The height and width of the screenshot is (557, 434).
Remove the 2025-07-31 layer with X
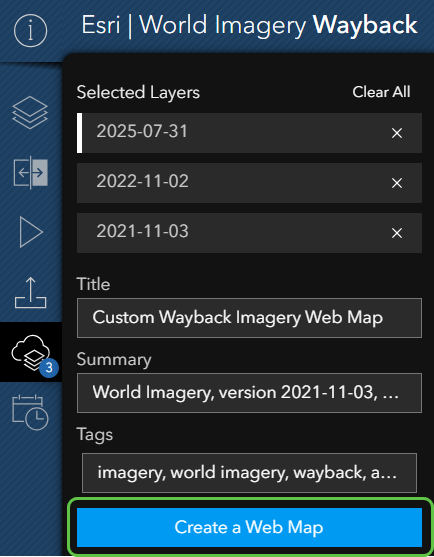click(397, 133)
